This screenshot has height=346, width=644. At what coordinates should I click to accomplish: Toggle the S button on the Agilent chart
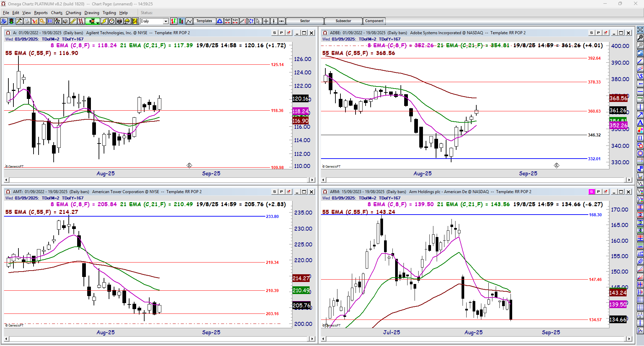pyautogui.click(x=275, y=33)
